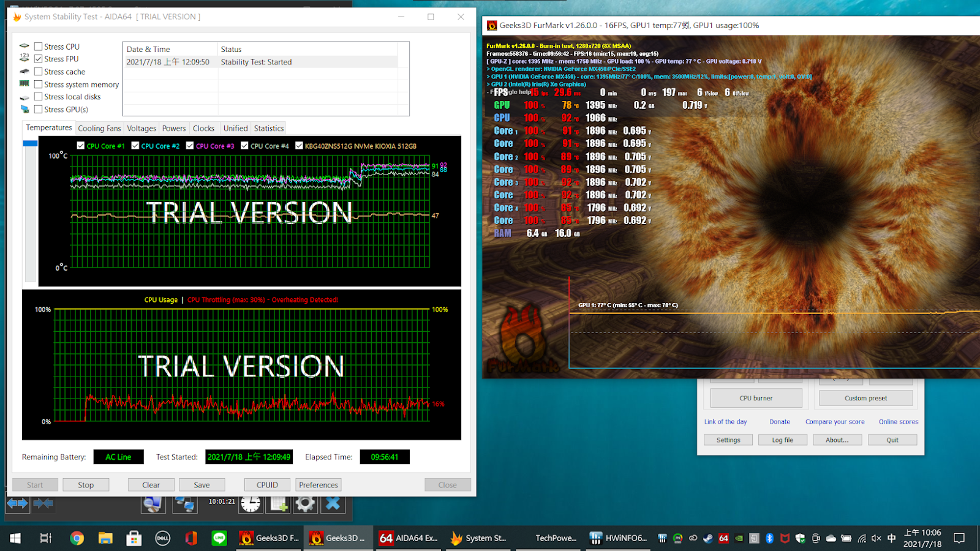Click the CPU burner button in FurMark
Viewport: 980px width, 551px height.
point(756,398)
